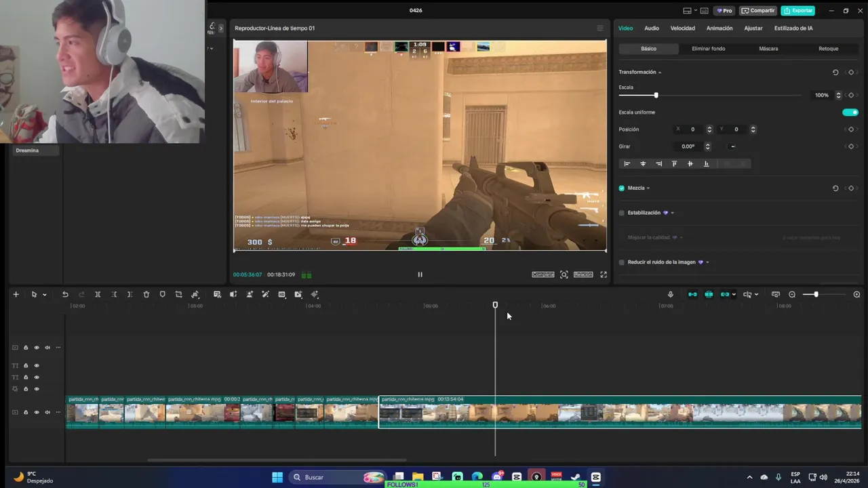Lock the main video track with its padlock

click(x=26, y=412)
